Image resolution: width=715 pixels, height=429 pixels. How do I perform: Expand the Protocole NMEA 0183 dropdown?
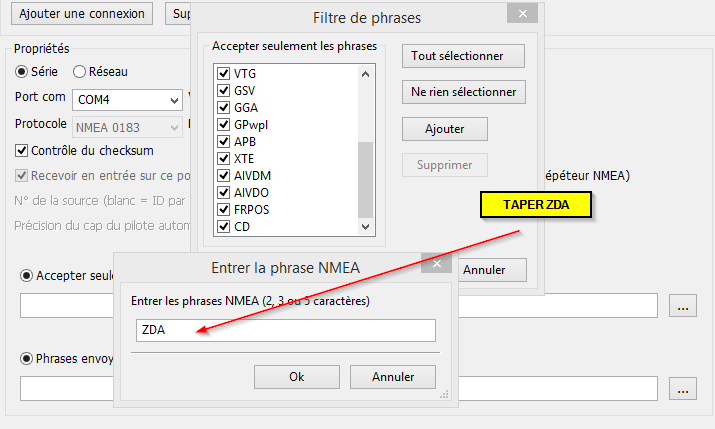coord(127,128)
